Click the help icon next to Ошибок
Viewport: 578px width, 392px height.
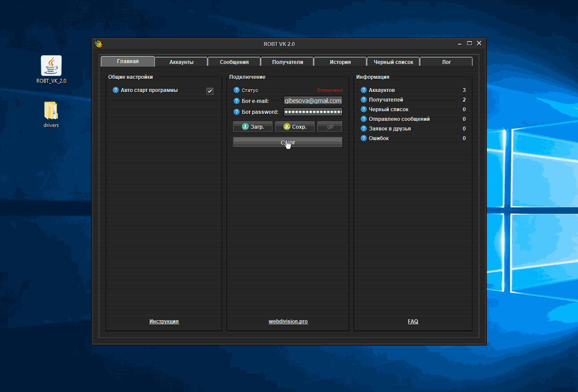[363, 138]
